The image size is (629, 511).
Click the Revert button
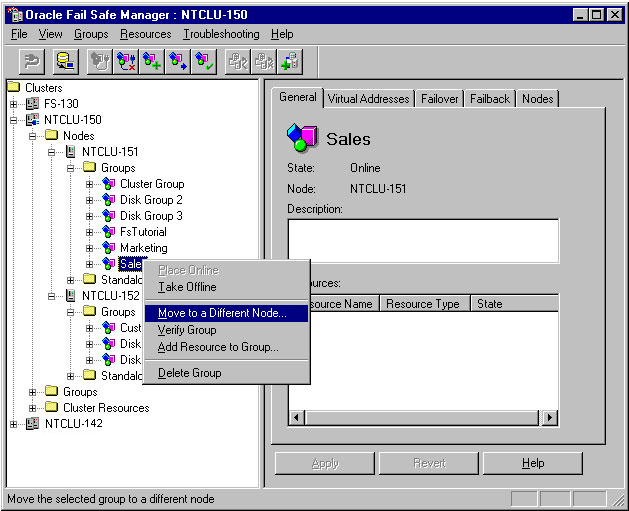click(429, 463)
